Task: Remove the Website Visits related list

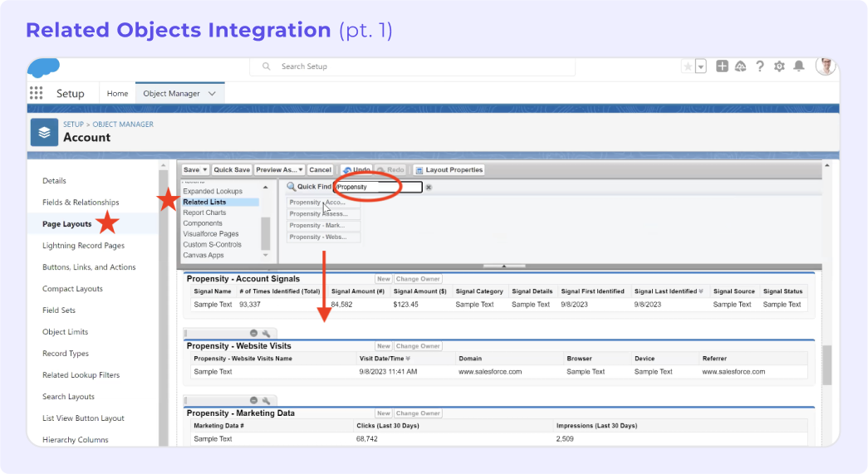Action: [x=253, y=333]
